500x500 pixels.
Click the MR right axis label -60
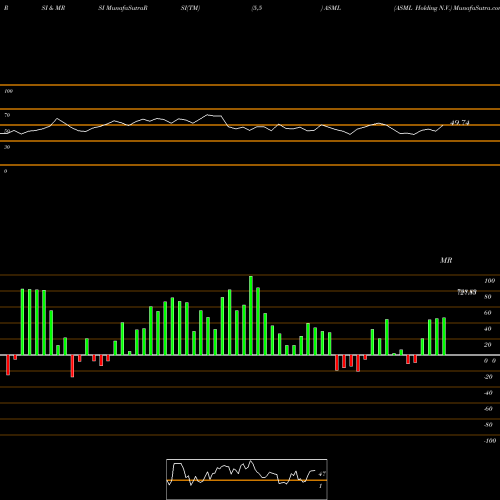pos(488,409)
